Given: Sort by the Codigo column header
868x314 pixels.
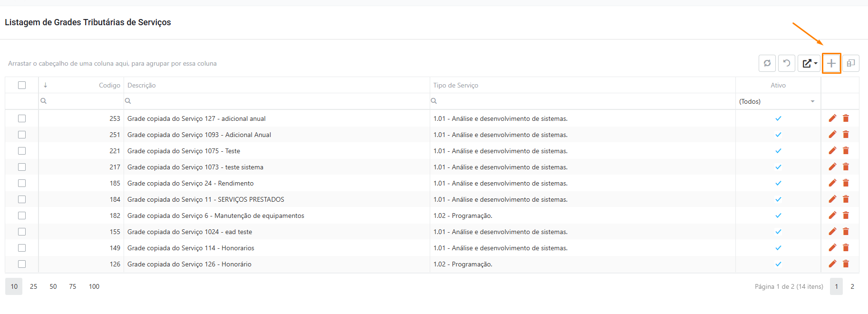Looking at the screenshot, I should (109, 85).
